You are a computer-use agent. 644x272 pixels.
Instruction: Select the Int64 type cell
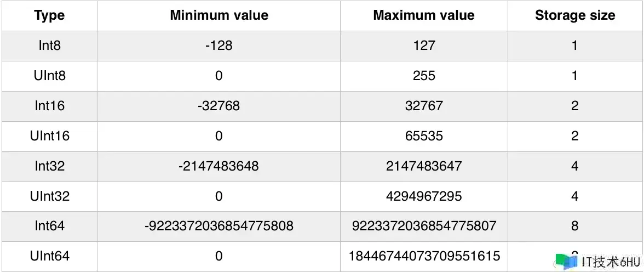point(49,226)
